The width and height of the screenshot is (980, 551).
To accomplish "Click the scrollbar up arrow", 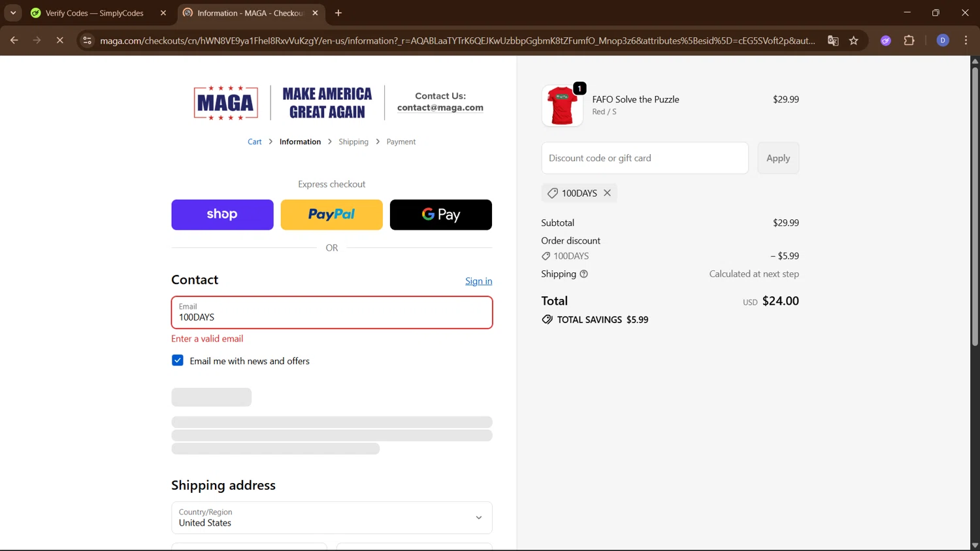I will pyautogui.click(x=975, y=61).
